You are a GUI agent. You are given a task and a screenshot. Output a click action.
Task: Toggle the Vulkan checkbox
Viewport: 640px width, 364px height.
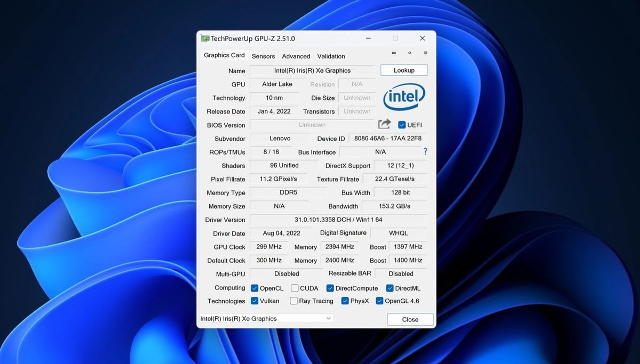pos(254,301)
